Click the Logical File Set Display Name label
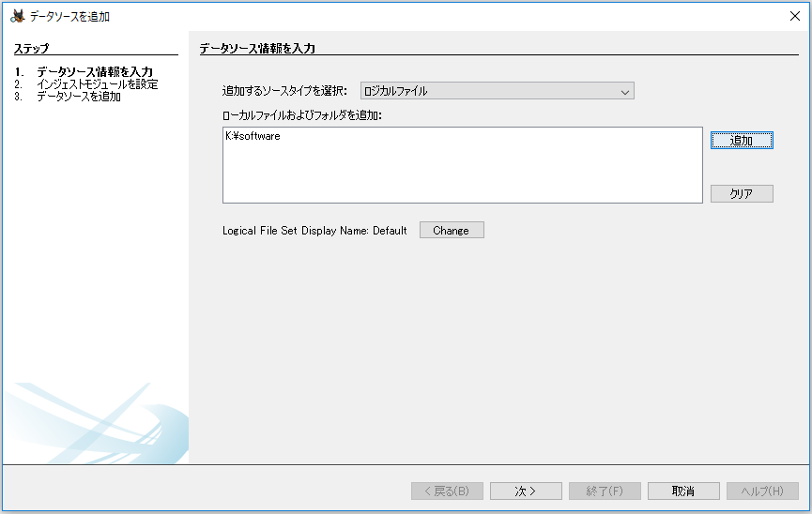Viewport: 812px width, 514px height. (x=314, y=231)
